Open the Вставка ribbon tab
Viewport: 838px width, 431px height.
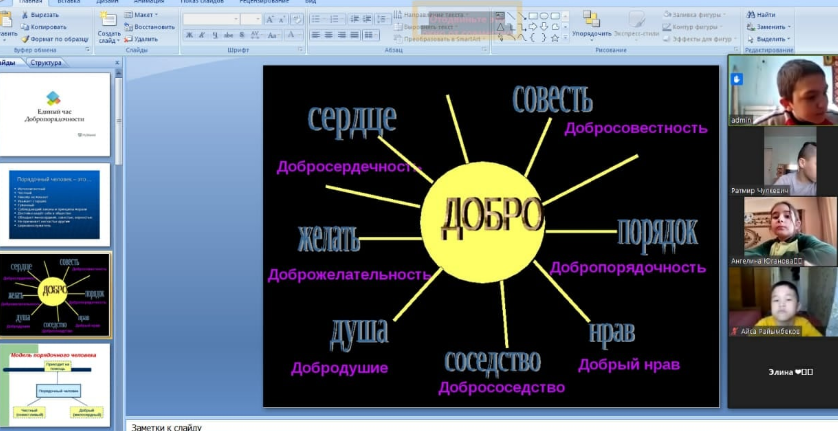click(68, 2)
